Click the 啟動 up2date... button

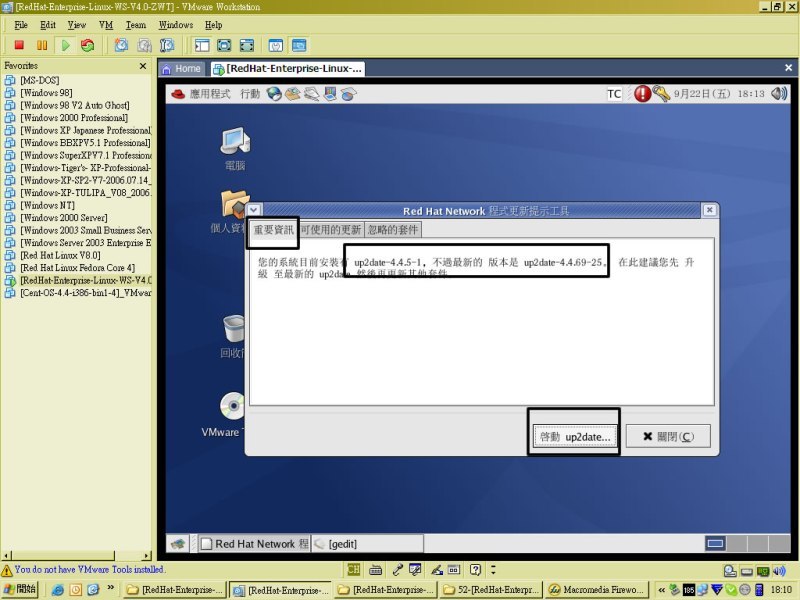tap(574, 437)
